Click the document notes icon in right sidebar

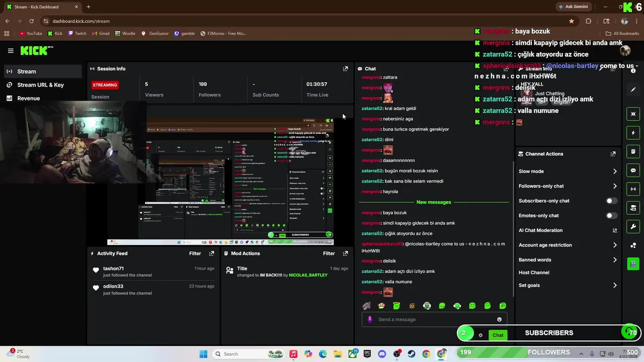point(633,151)
